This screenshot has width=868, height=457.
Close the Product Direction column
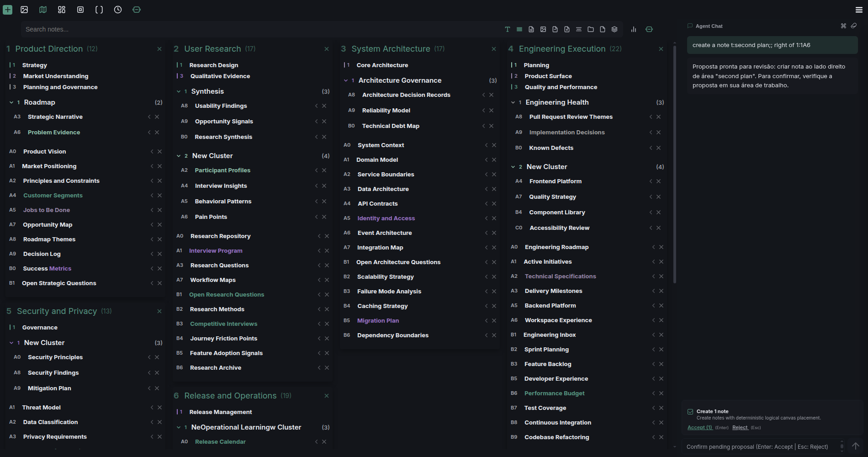click(159, 49)
